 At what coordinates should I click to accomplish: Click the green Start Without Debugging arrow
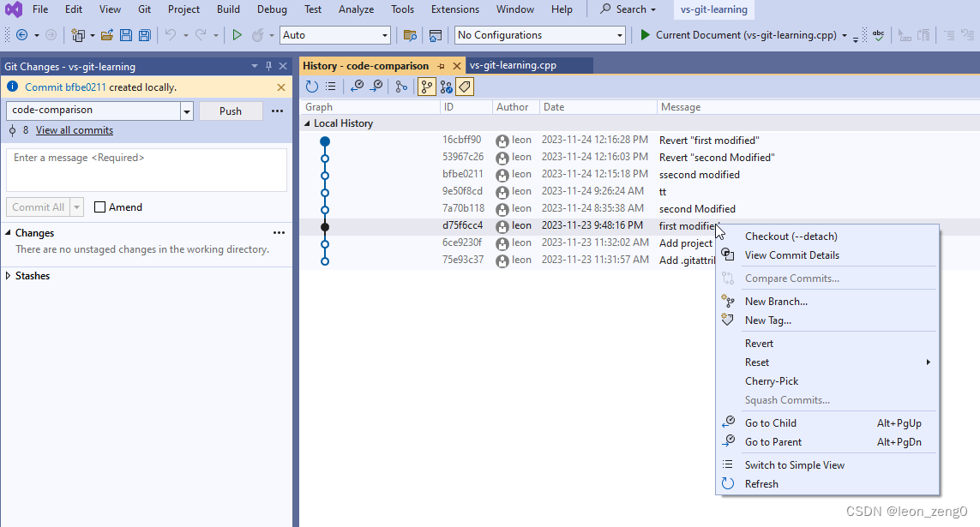(237, 35)
